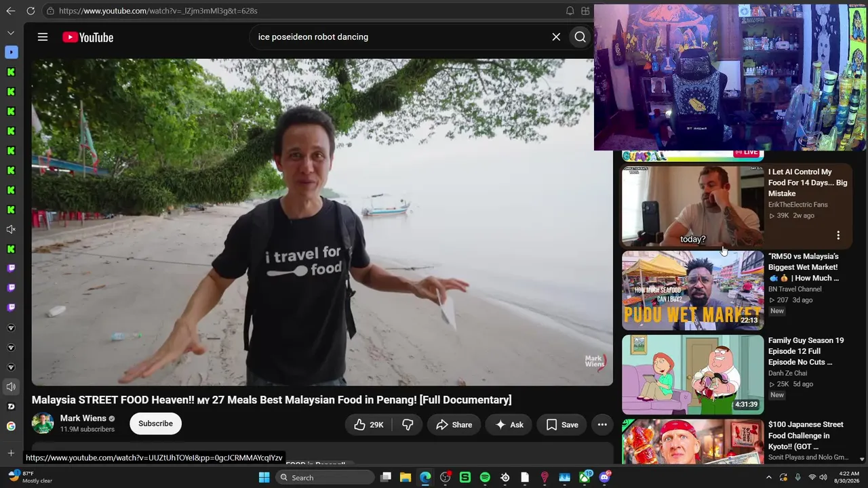The width and height of the screenshot is (868, 488).
Task: Open the green S app in the taskbar
Action: [465, 478]
